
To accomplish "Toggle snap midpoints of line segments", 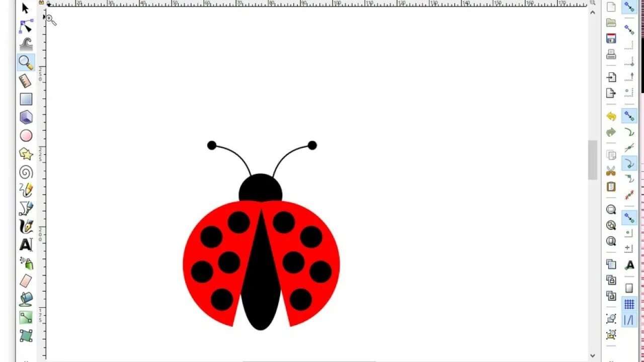I will point(629,195).
